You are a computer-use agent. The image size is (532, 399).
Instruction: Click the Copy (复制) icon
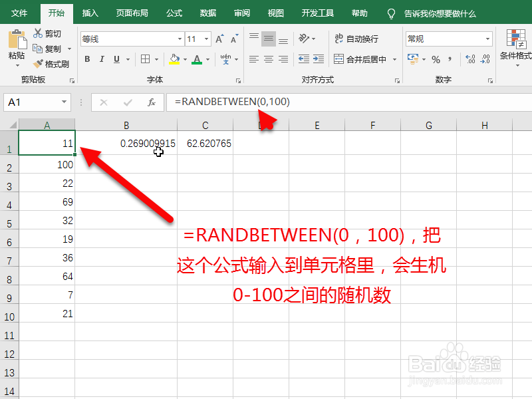coord(38,48)
